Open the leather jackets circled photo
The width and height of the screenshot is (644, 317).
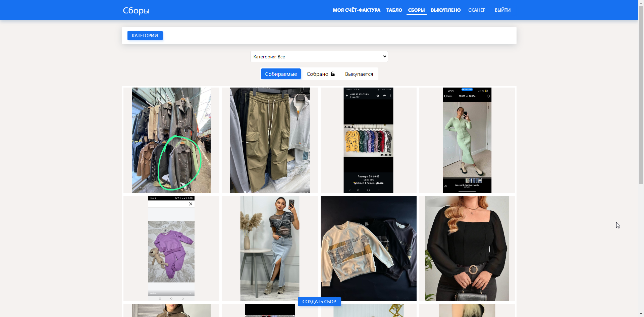171,140
